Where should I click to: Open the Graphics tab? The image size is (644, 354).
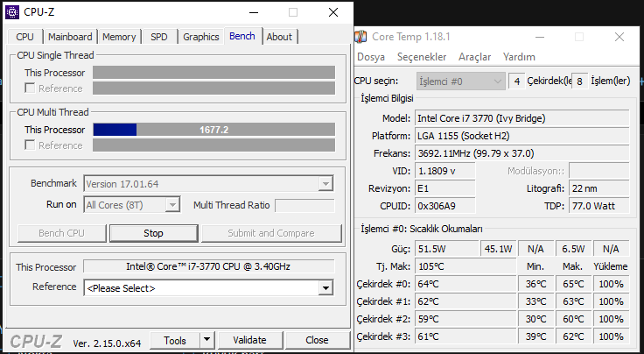[x=201, y=37]
